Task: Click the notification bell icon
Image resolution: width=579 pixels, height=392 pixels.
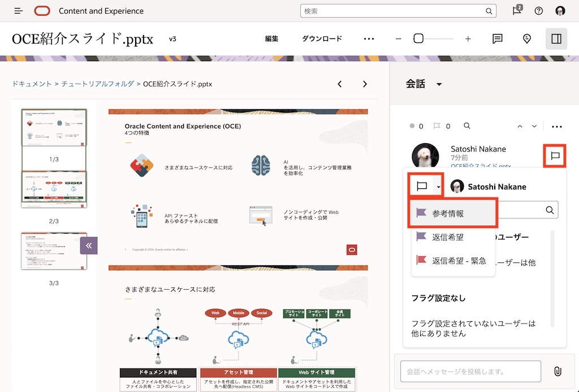Action: [x=516, y=11]
